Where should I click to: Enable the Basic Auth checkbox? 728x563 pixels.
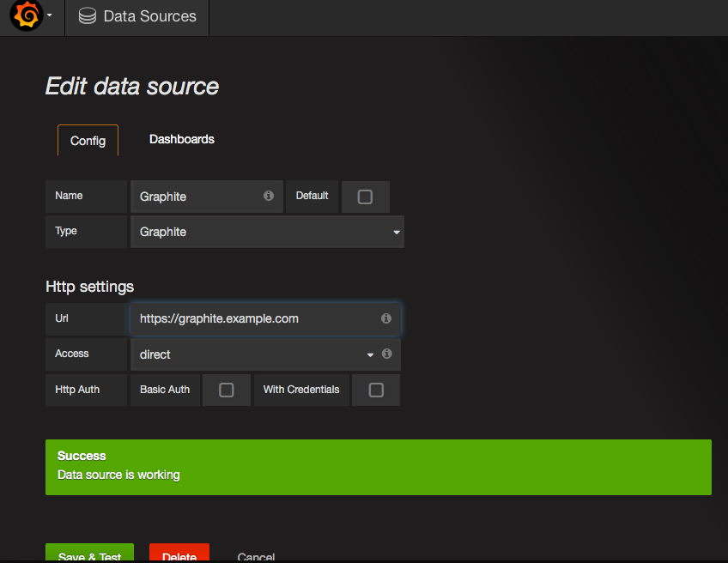226,390
